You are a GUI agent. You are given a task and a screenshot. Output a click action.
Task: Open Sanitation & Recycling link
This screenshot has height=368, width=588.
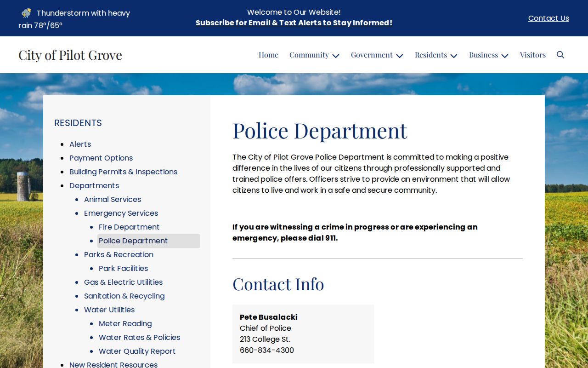click(124, 296)
